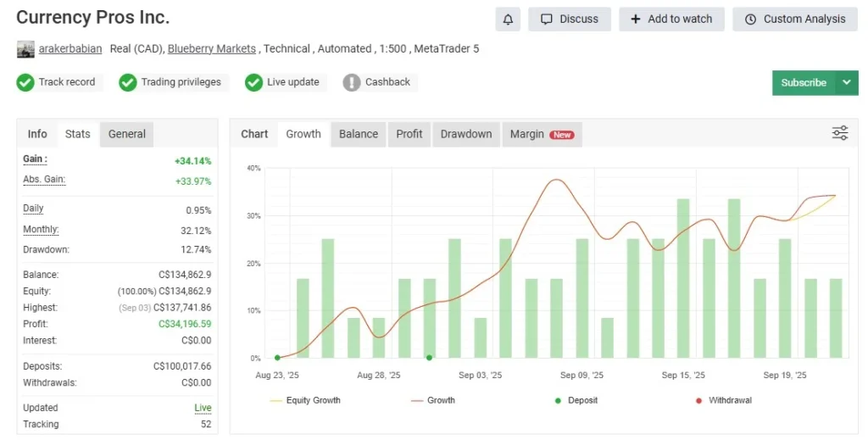Click the arakerbabian user avatar
The width and height of the screenshot is (868, 440).
coord(25,49)
